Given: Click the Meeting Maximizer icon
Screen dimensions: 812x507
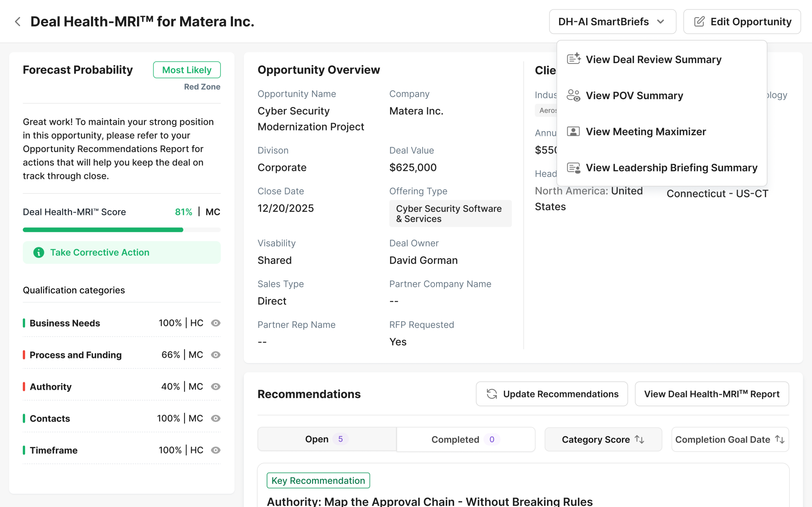Looking at the screenshot, I should pyautogui.click(x=573, y=132).
